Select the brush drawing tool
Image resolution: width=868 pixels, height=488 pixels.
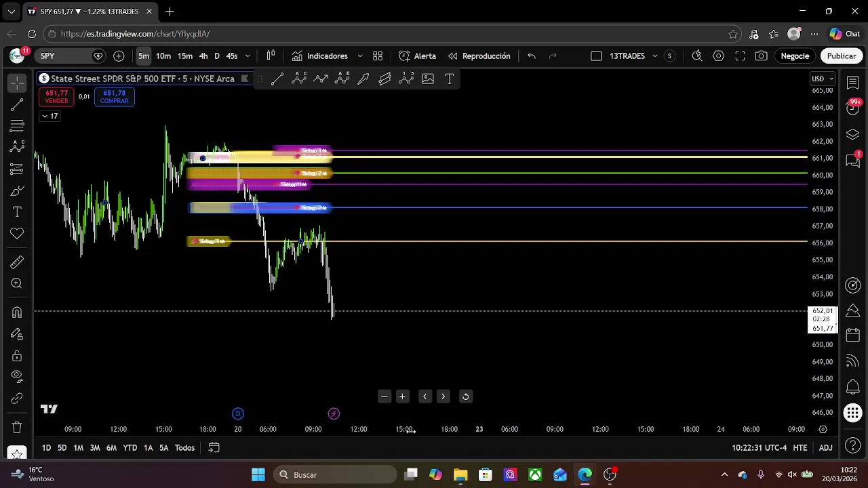coord(17,191)
